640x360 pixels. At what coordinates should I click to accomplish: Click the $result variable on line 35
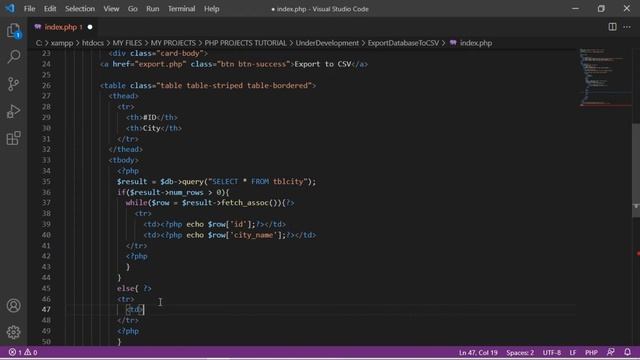pyautogui.click(x=132, y=181)
